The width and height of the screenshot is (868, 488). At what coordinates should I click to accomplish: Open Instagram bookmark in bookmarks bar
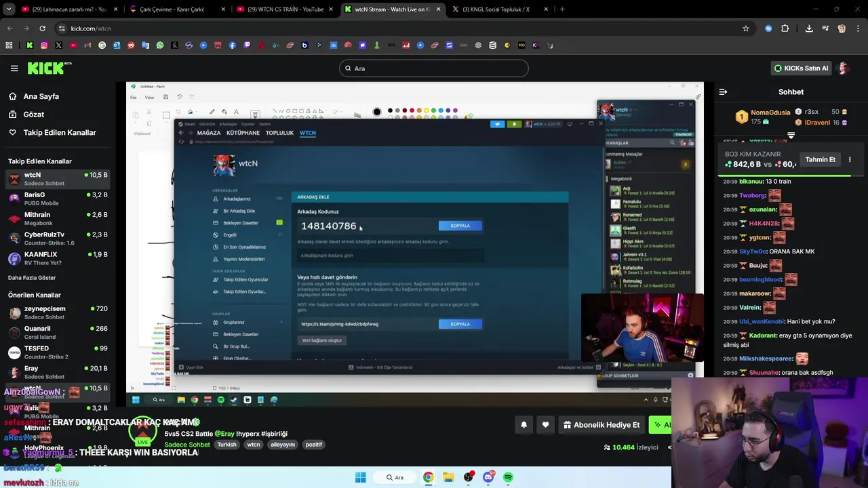[x=44, y=45]
